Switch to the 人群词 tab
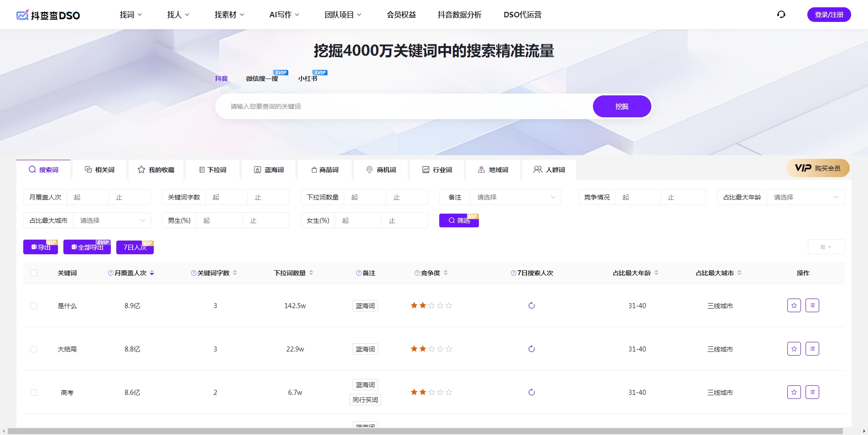The image size is (868, 435). pos(549,170)
